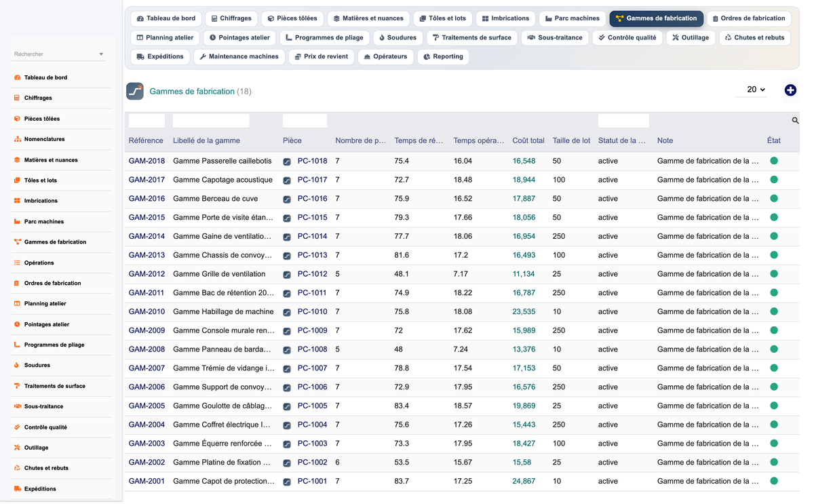
Task: Go to Sous-traitance in sidebar
Action: [x=43, y=407]
